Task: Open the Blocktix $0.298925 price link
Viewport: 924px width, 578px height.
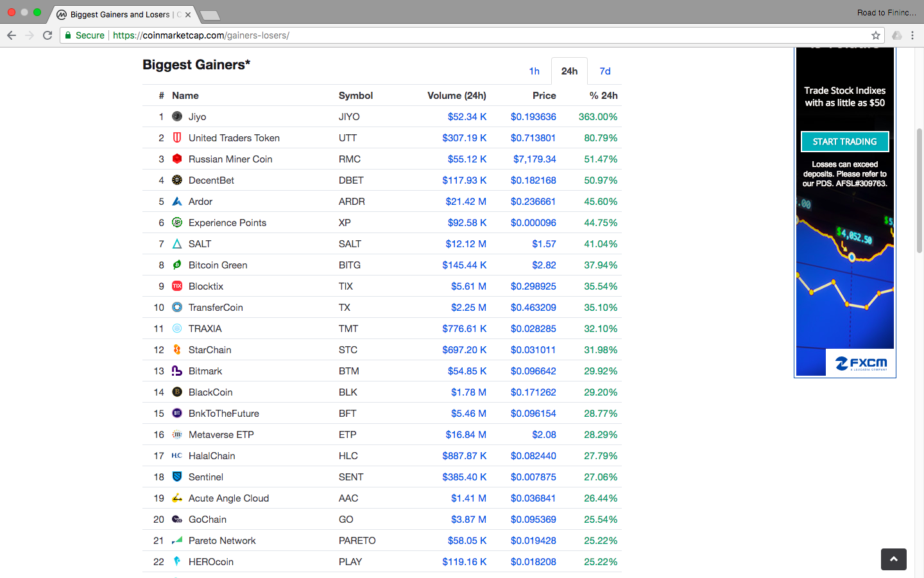Action: pos(533,286)
